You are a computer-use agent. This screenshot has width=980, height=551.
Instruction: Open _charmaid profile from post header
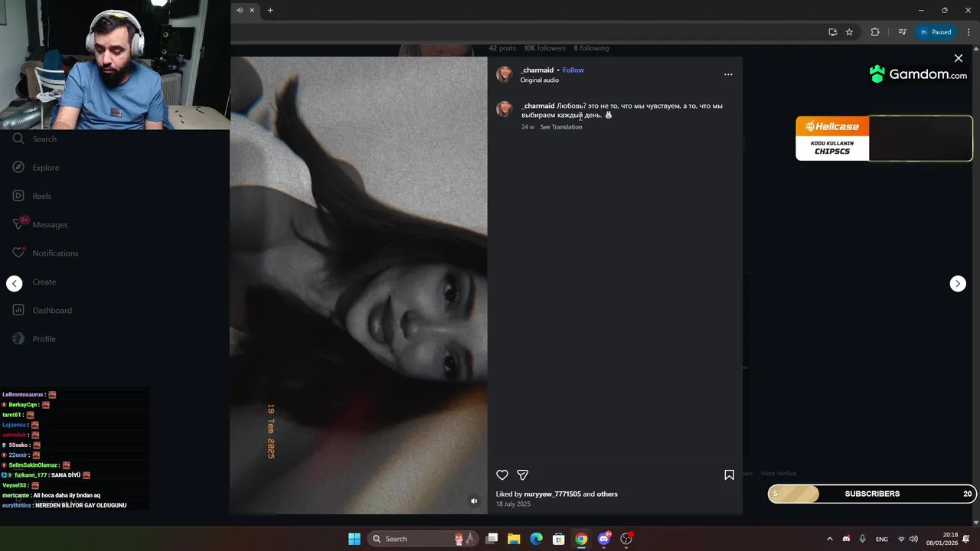click(x=537, y=70)
